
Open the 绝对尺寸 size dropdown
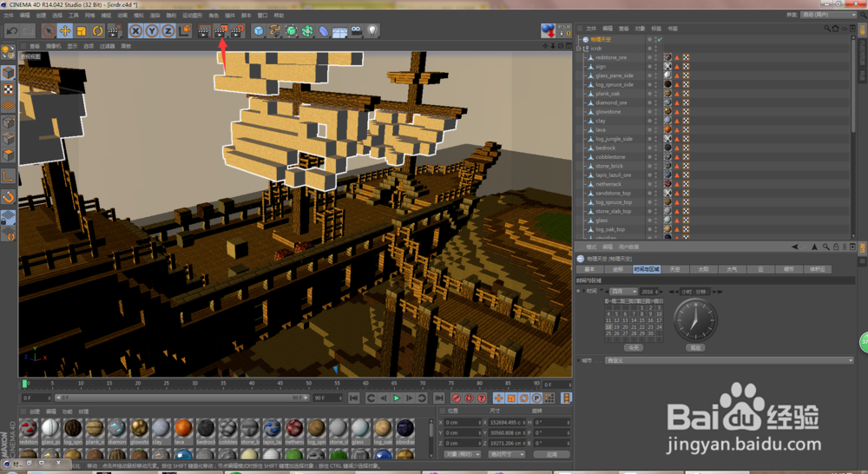click(507, 454)
